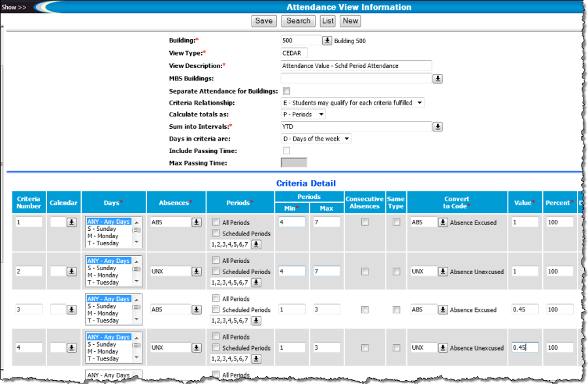The width and height of the screenshot is (588, 384).
Task: Click the Show >> menu expander
Action: pos(14,7)
